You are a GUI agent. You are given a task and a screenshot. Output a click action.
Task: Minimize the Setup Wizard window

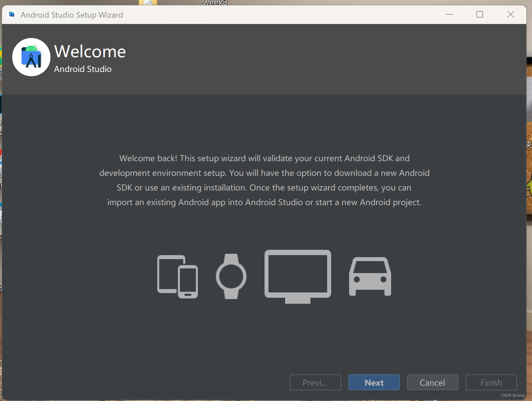click(449, 14)
